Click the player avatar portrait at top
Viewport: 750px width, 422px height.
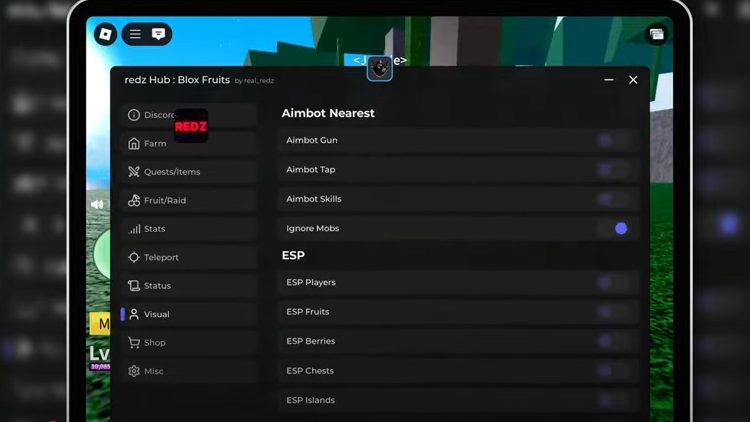380,68
